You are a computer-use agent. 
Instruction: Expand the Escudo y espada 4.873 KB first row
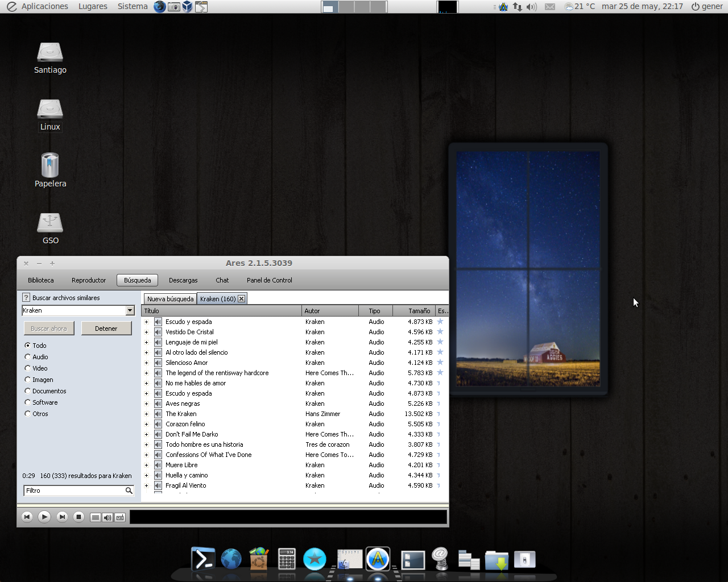pos(146,322)
